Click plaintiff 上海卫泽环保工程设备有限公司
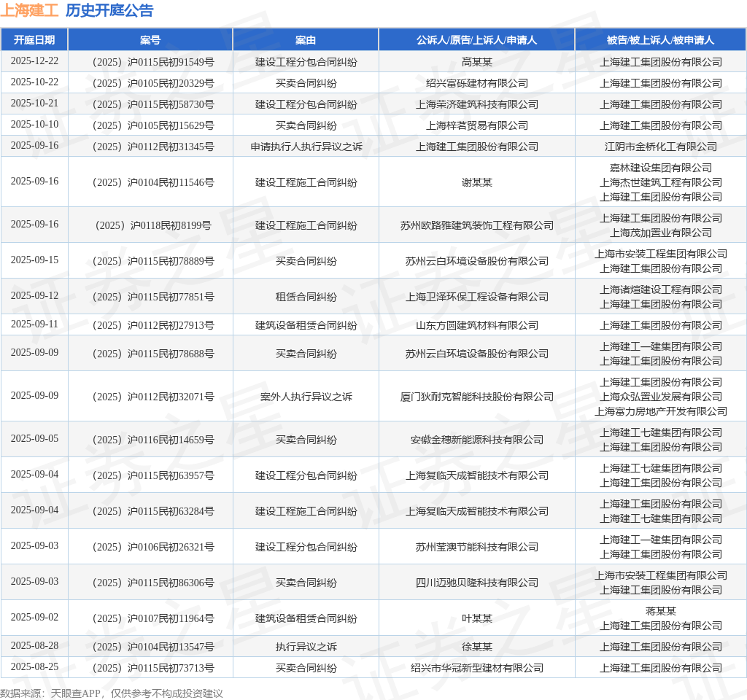 tap(476, 297)
